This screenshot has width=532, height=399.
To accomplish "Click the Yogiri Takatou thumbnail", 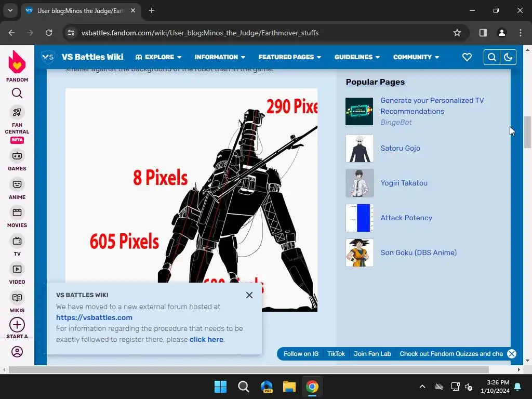I will pyautogui.click(x=360, y=183).
